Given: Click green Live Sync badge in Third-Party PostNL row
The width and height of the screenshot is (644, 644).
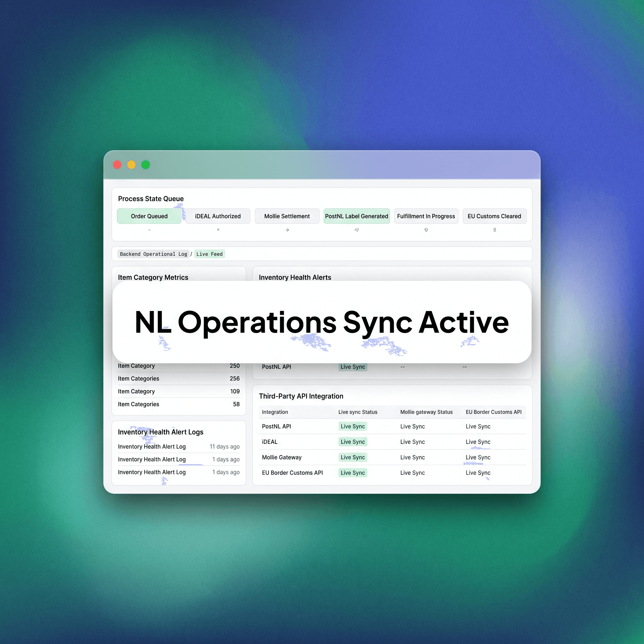Looking at the screenshot, I should 353,426.
